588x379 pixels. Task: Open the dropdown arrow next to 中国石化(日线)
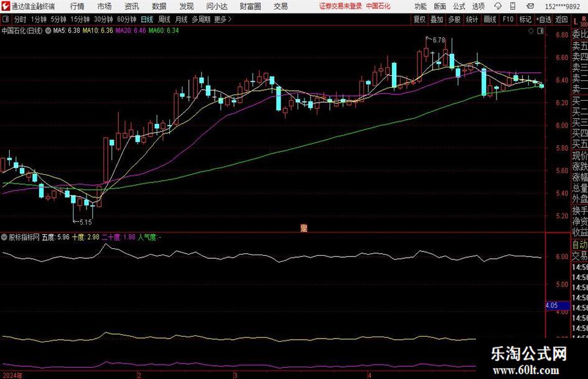[x=49, y=30]
